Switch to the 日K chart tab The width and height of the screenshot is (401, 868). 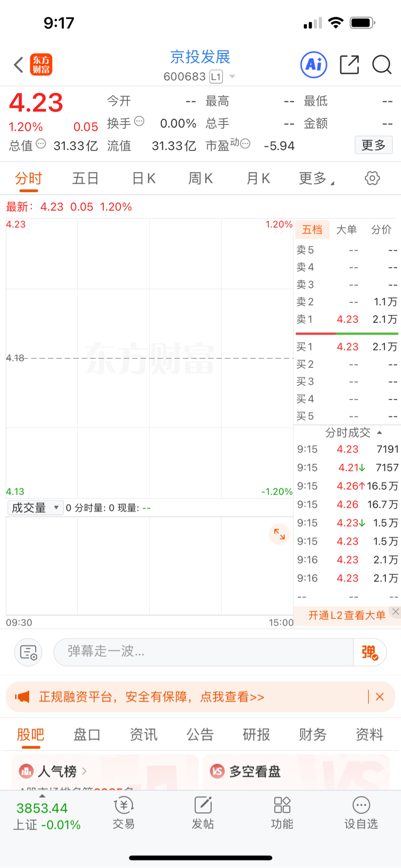tap(144, 179)
